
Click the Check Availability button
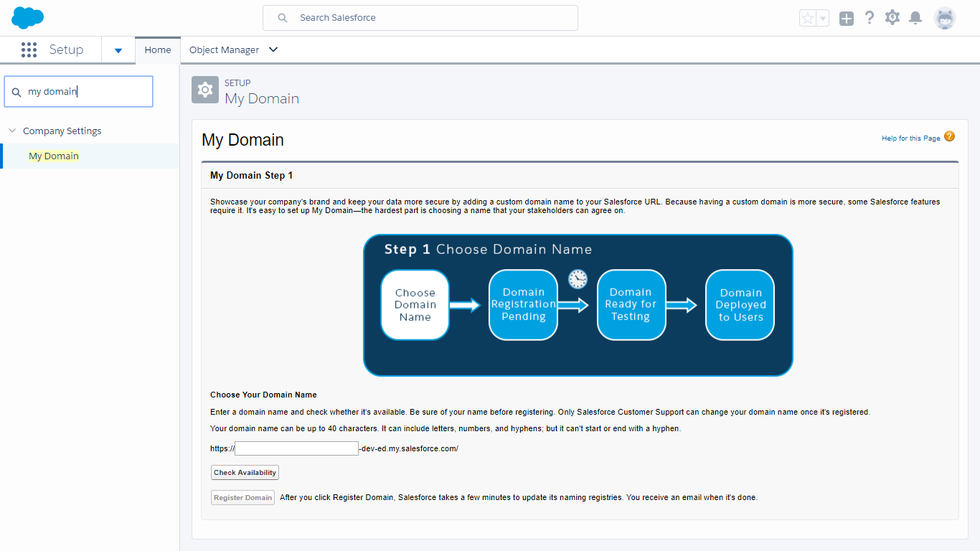coord(245,472)
